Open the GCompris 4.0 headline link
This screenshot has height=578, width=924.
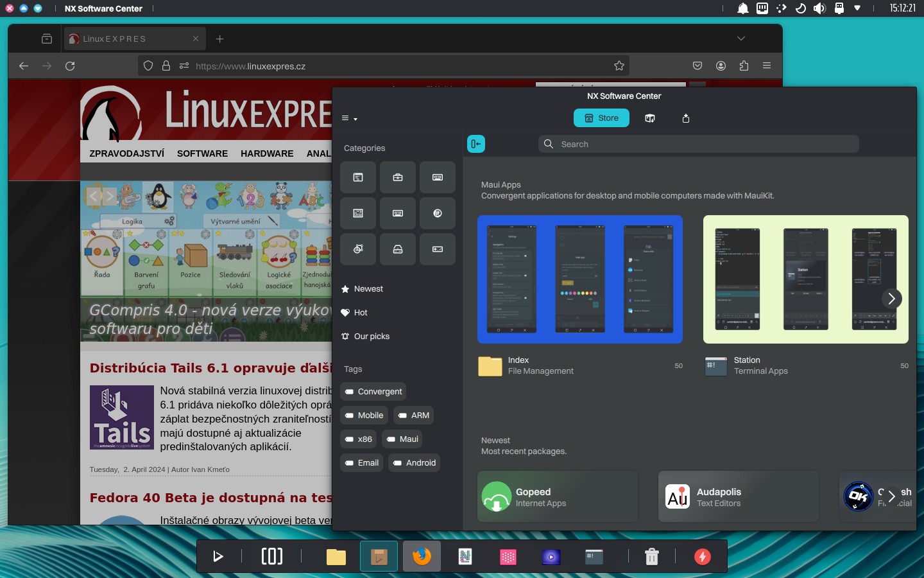210,319
